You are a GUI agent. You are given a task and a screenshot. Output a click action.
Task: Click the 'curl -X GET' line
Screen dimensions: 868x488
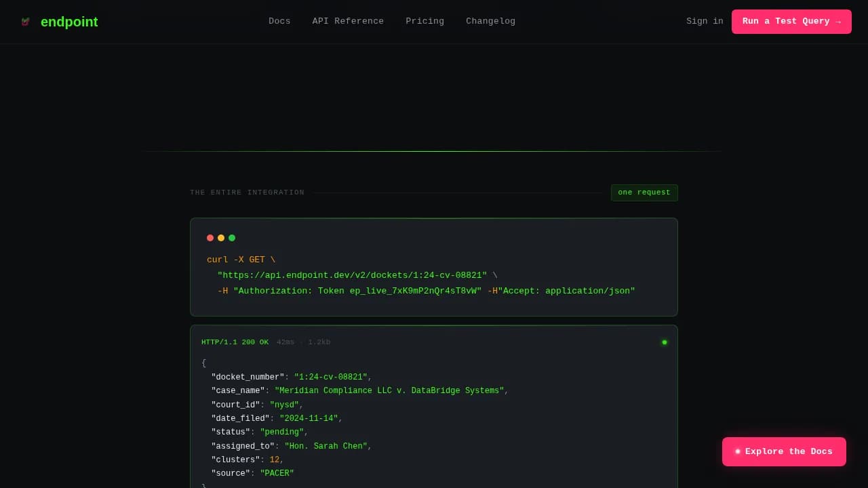[241, 260]
